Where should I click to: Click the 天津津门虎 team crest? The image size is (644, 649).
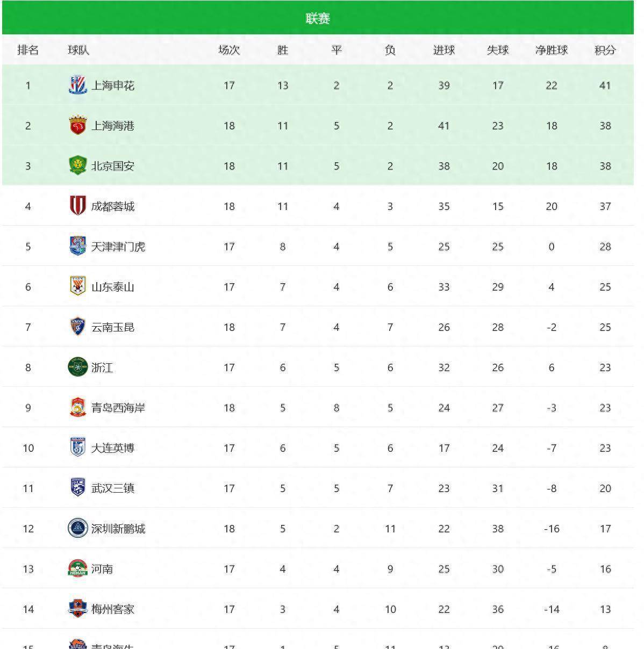point(78,247)
